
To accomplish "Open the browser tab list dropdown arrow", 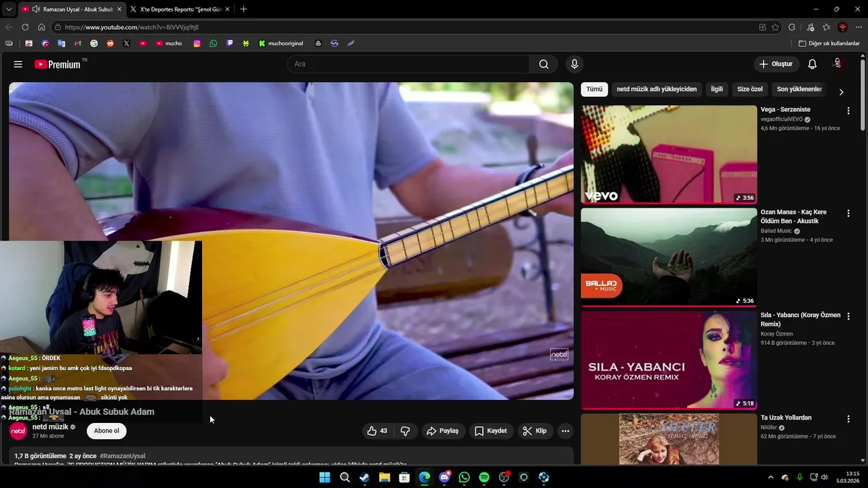I will click(x=8, y=9).
